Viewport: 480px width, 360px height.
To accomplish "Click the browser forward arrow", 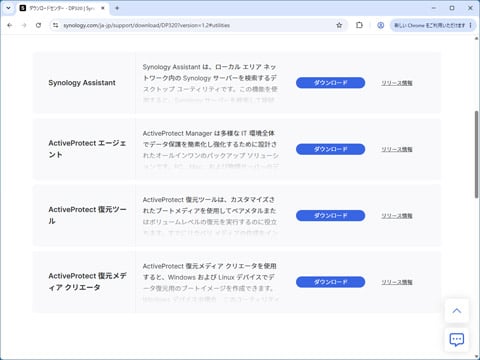I will click(x=24, y=25).
